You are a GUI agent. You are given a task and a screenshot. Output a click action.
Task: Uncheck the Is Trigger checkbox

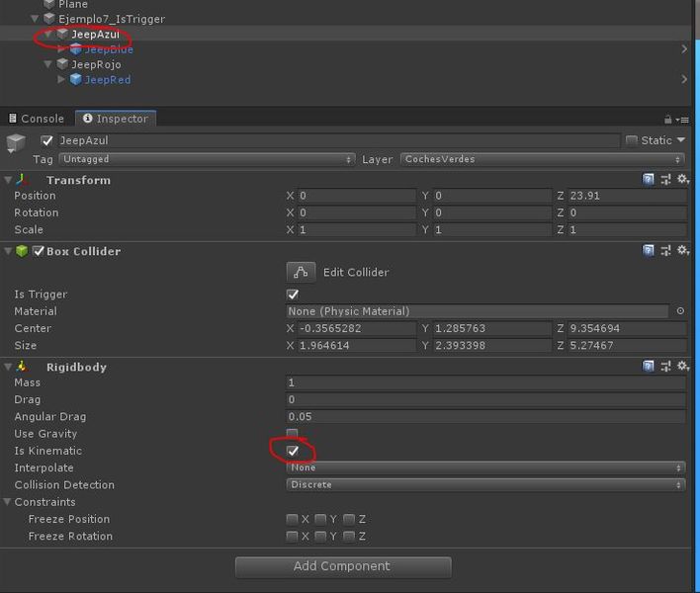tap(293, 295)
